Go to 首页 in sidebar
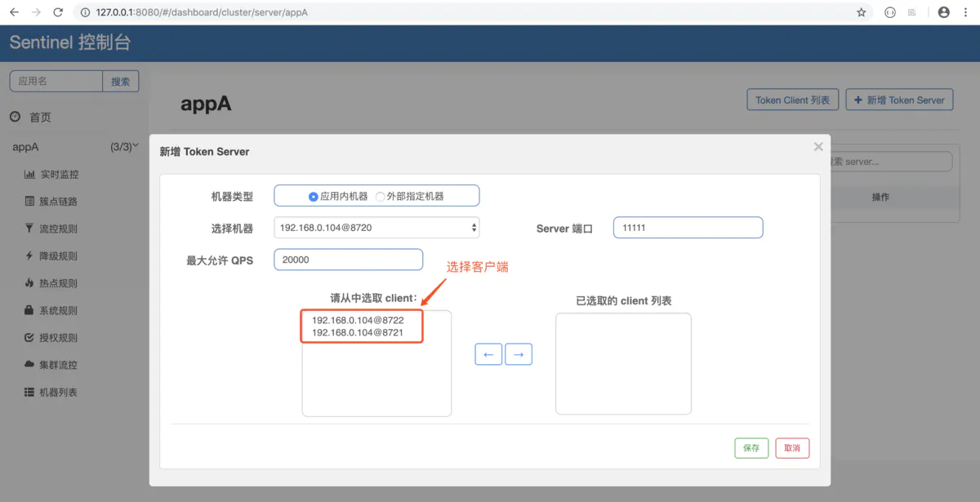 click(40, 117)
